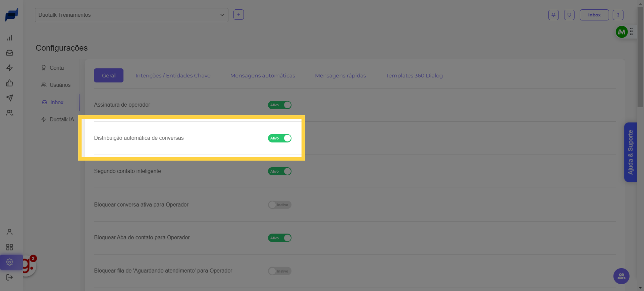
Task: Toggle Assinatura de operador switch
Action: pyautogui.click(x=279, y=105)
